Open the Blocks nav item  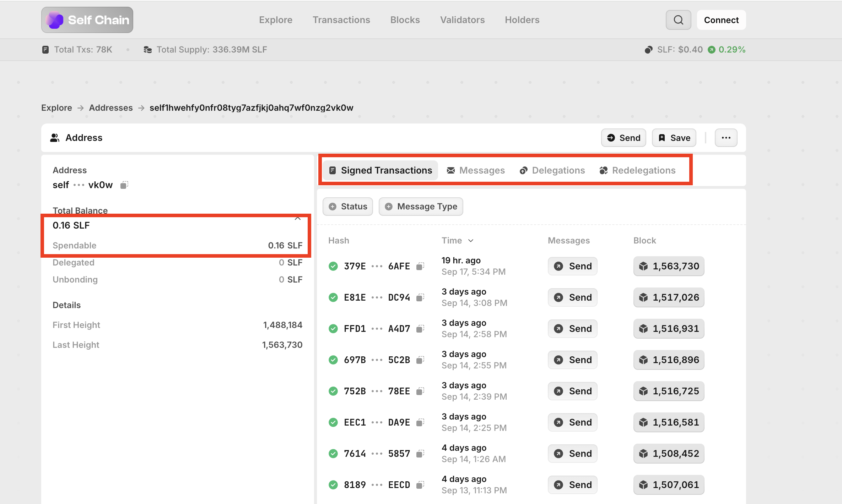click(405, 20)
